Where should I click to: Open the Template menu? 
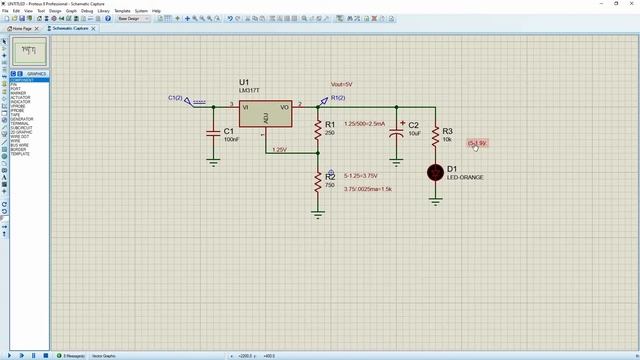pos(122,11)
